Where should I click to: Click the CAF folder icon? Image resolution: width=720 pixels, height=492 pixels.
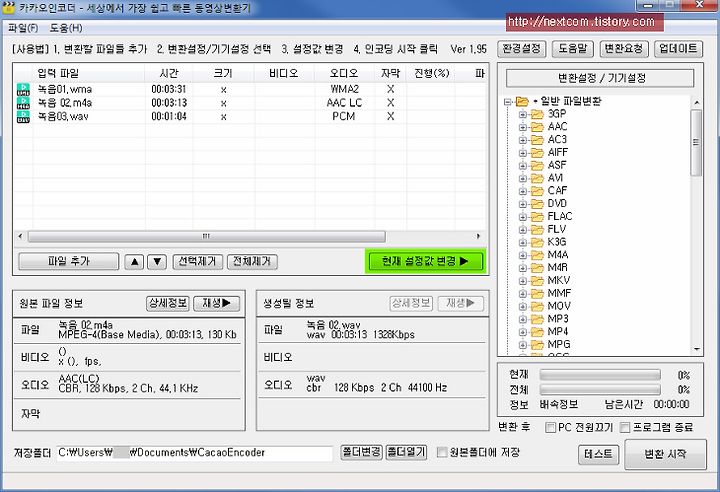pos(537,191)
